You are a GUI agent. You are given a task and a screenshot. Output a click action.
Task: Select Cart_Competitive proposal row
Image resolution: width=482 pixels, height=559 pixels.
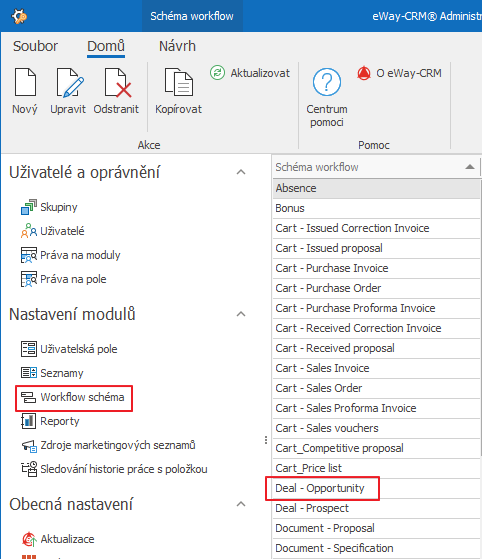coord(376,448)
